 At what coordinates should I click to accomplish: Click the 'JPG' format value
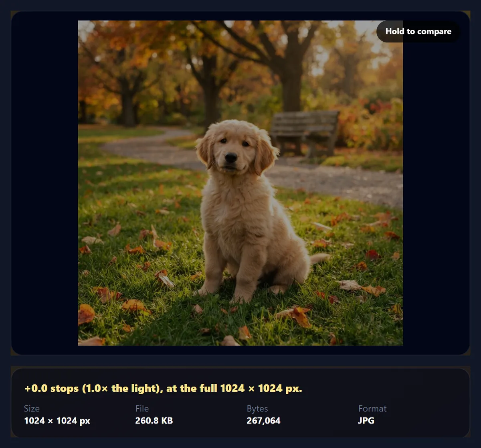click(x=366, y=421)
